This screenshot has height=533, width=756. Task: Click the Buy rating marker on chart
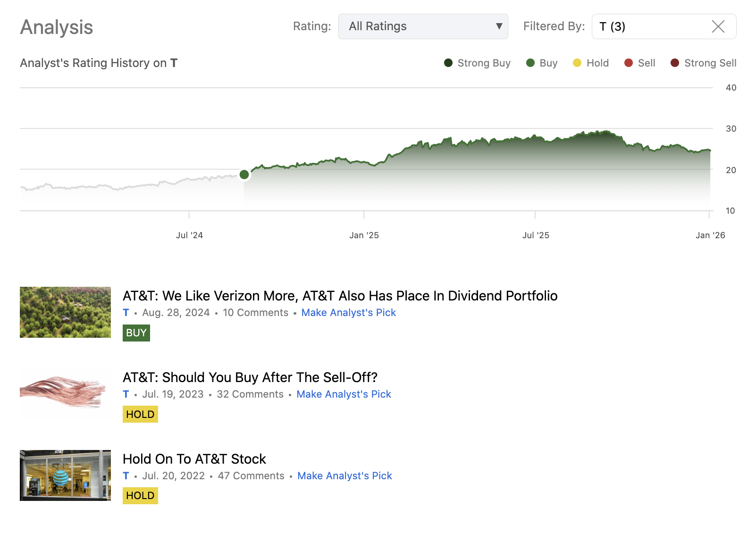pos(244,175)
